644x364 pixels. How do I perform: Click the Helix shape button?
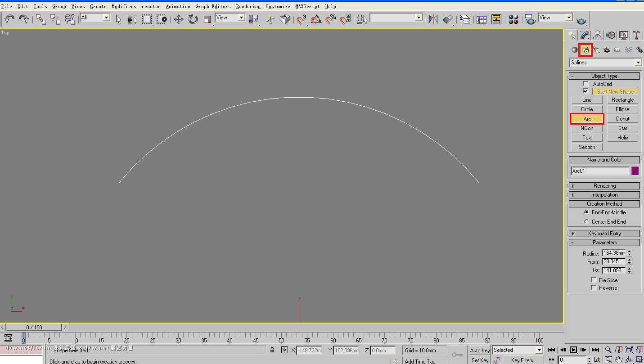(622, 138)
